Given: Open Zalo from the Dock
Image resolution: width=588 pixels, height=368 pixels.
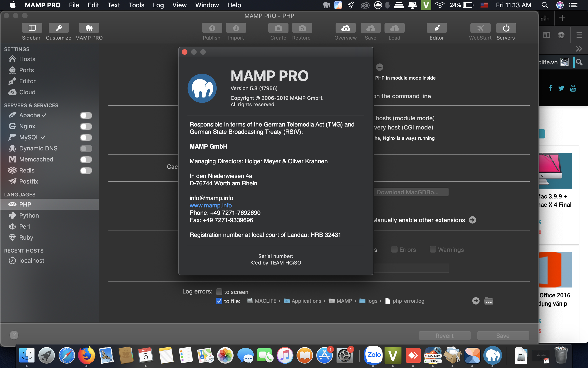Looking at the screenshot, I should click(x=373, y=355).
